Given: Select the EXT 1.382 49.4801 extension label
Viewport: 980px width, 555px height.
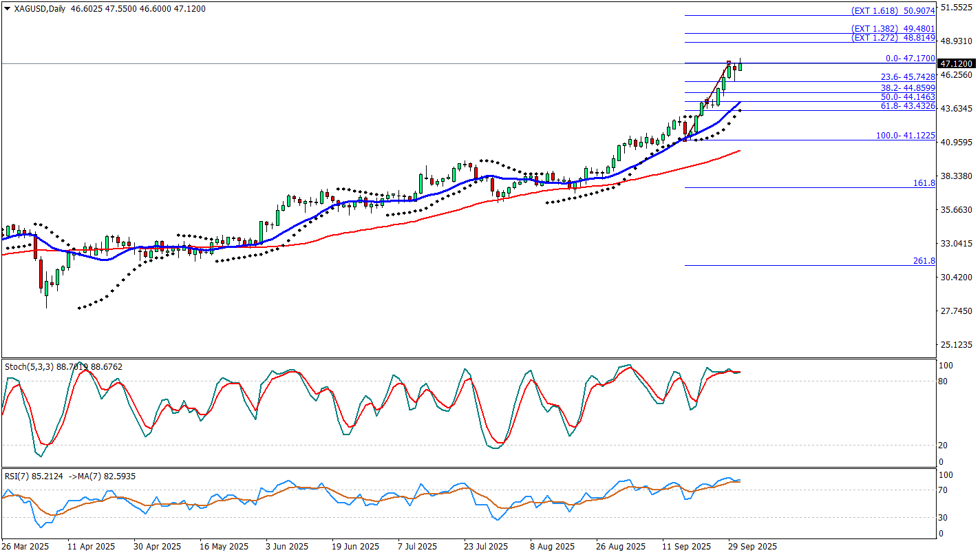Looking at the screenshot, I should click(893, 29).
